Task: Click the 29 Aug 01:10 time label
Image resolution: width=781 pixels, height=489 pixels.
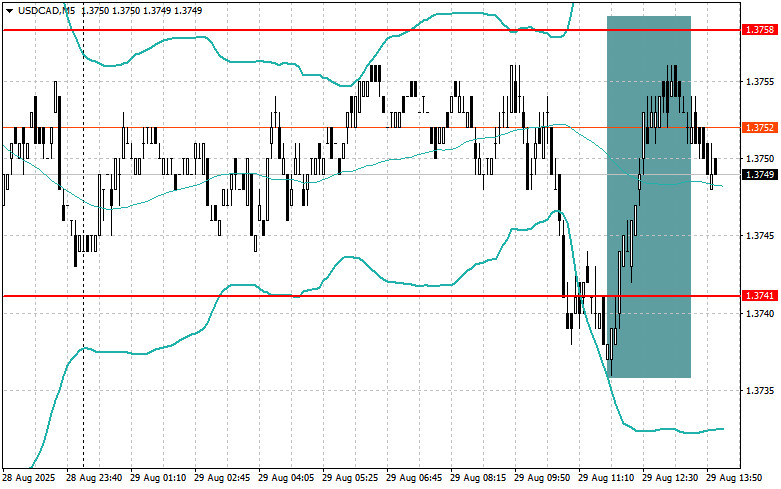Action: coord(158,478)
